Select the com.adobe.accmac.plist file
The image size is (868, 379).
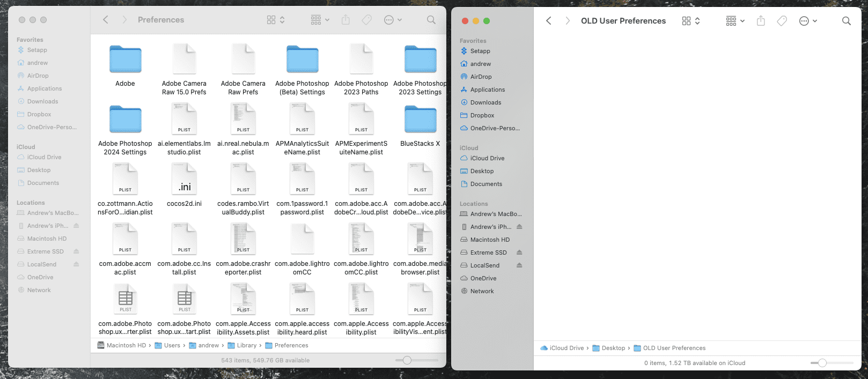(126, 239)
